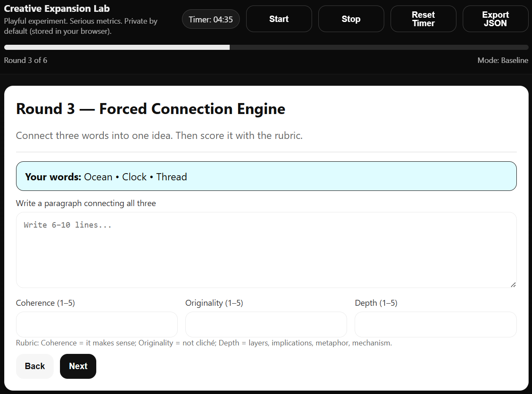Return to previous round with Back
The height and width of the screenshot is (394, 532).
[x=35, y=366]
